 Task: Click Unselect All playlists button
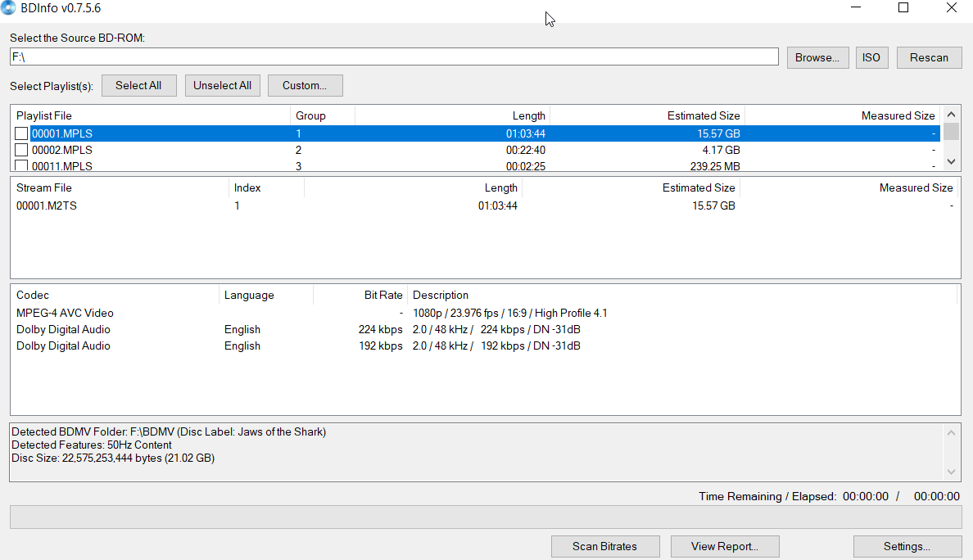click(x=222, y=86)
